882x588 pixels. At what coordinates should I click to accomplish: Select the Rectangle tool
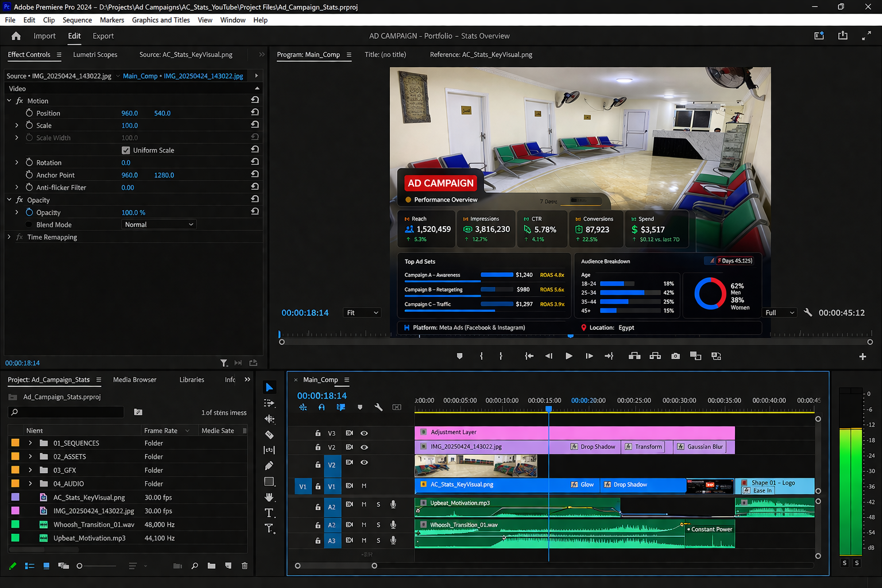pyautogui.click(x=269, y=482)
